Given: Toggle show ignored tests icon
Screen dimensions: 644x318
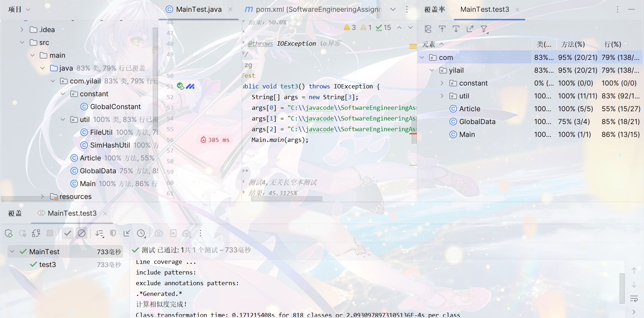Looking at the screenshot, I should coord(82,233).
